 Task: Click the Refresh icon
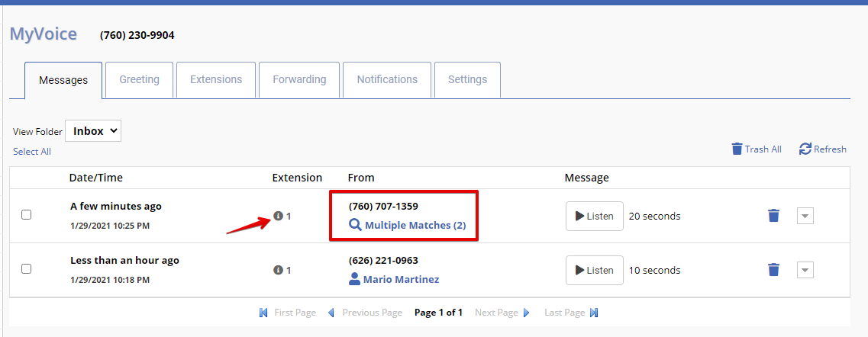click(805, 149)
